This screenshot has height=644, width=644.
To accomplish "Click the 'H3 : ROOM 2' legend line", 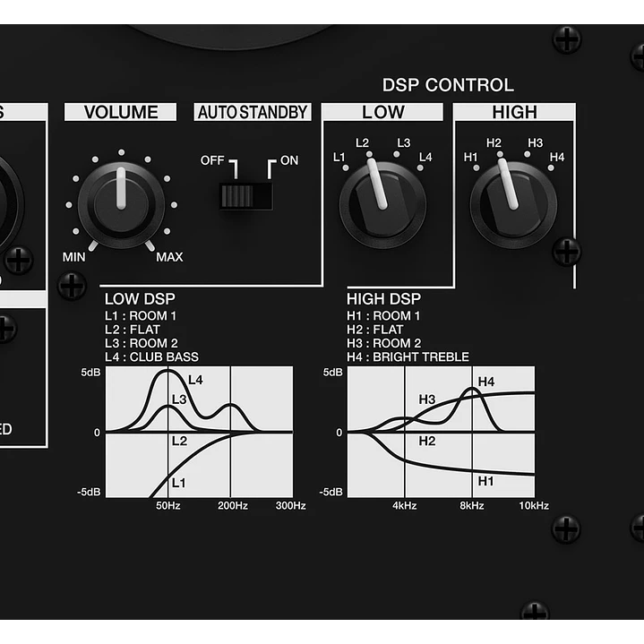I will pyautogui.click(x=384, y=343).
